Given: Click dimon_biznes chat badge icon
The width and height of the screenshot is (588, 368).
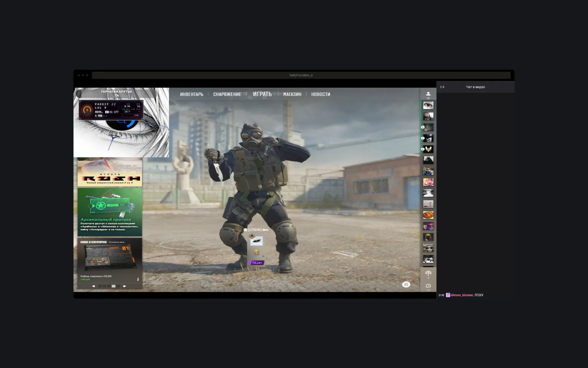Looking at the screenshot, I should 448,295.
